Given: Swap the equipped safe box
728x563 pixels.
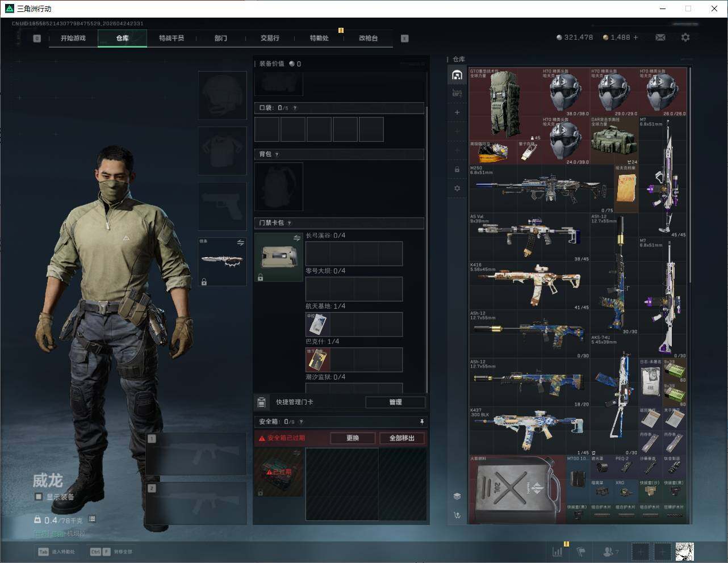Looking at the screenshot, I should pyautogui.click(x=296, y=453).
